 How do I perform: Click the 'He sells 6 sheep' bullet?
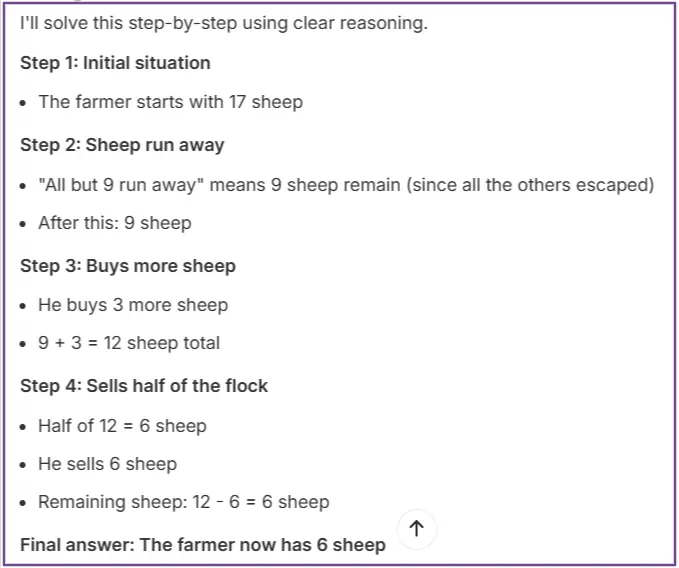pos(107,464)
